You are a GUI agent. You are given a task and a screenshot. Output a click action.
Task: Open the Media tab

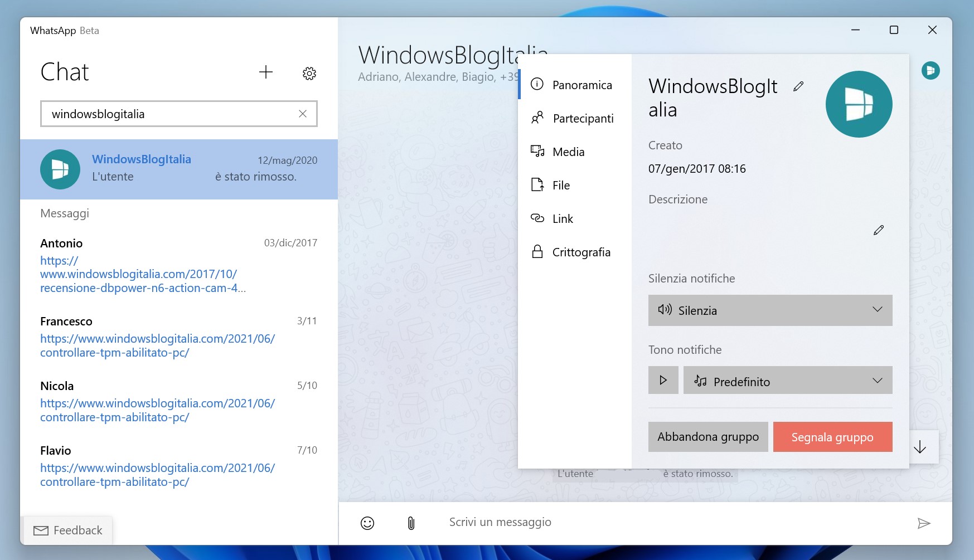click(575, 152)
